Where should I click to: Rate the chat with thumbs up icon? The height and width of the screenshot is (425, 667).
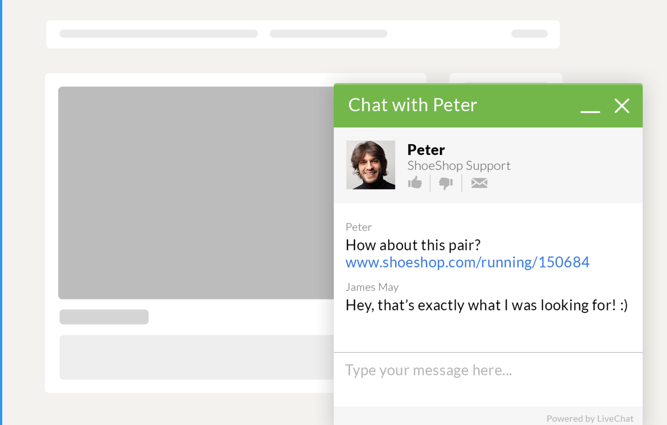(415, 183)
